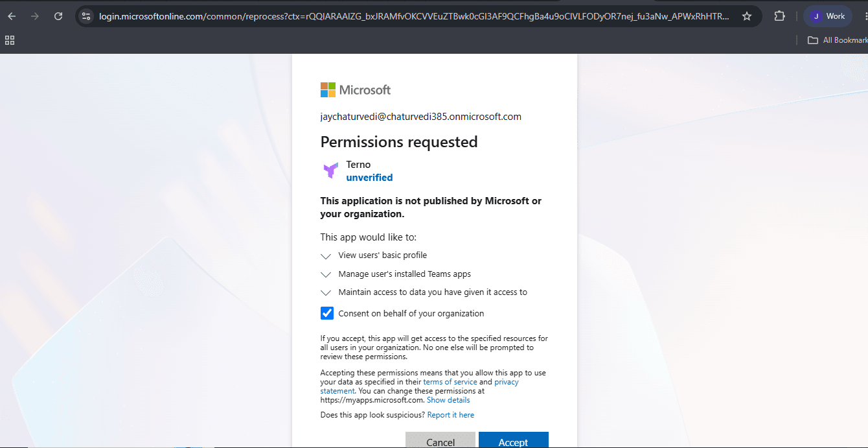Reload the current page
868x448 pixels.
(58, 16)
